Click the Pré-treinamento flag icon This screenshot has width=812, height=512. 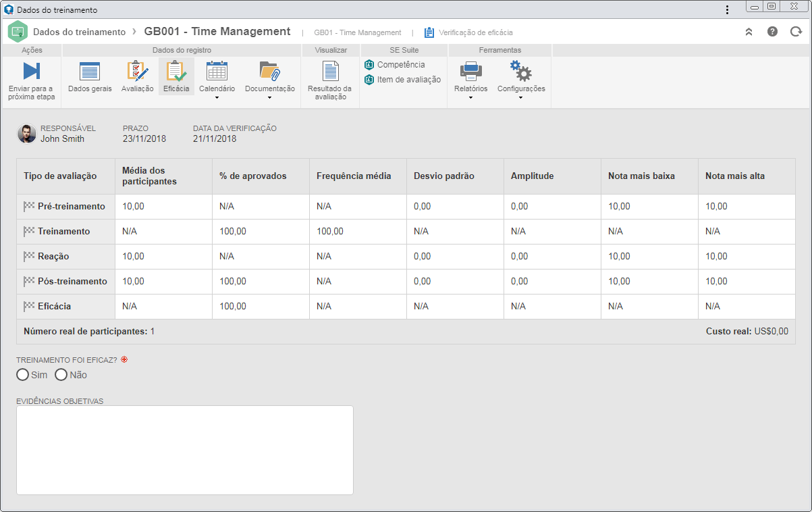point(29,206)
